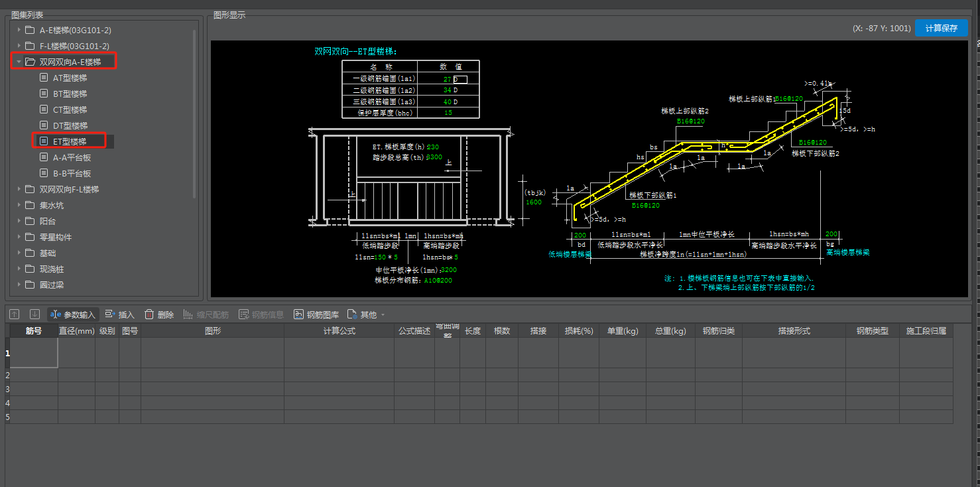This screenshot has width=980, height=487.
Task: Click the 计算保存 button
Action: pyautogui.click(x=941, y=28)
